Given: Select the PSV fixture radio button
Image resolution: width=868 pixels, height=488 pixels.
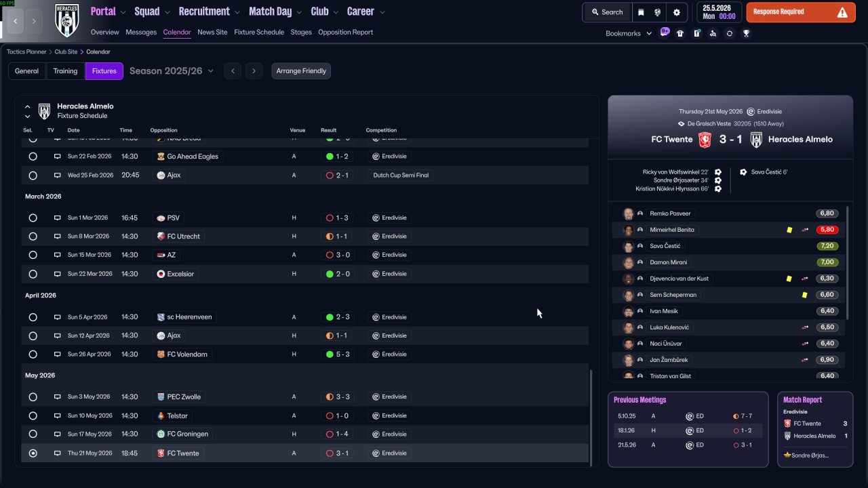Looking at the screenshot, I should [x=33, y=218].
